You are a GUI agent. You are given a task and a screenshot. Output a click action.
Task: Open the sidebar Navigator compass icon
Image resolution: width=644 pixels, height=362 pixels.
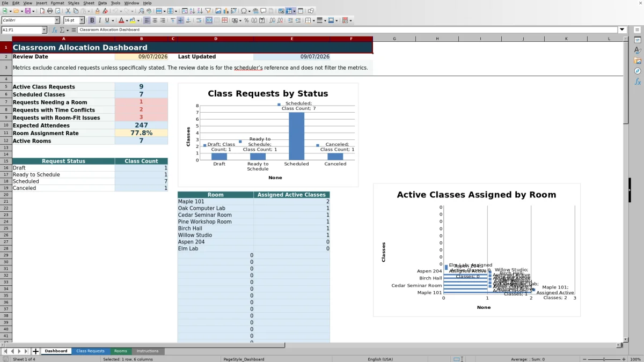pos(638,71)
